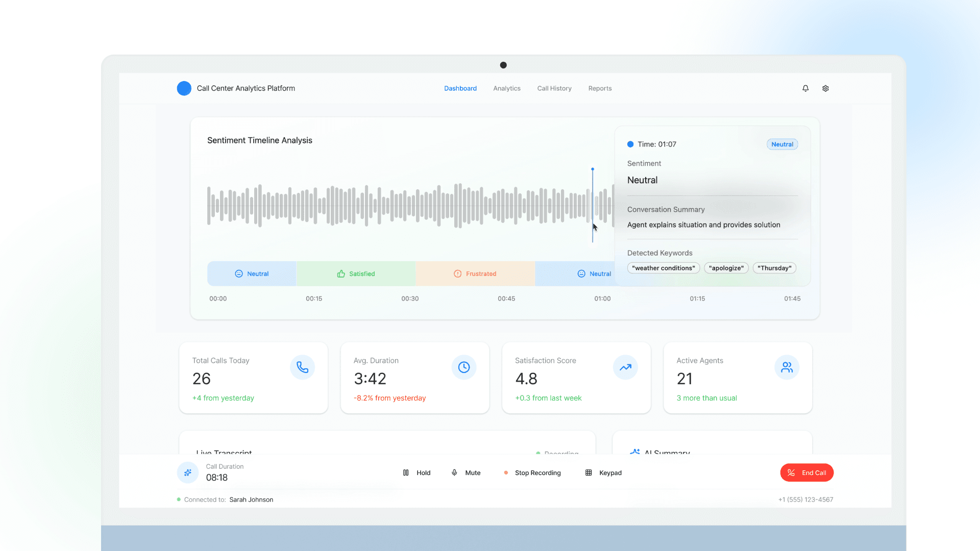Viewport: 980px width, 551px height.
Task: Stop Recording the call
Action: (532, 473)
